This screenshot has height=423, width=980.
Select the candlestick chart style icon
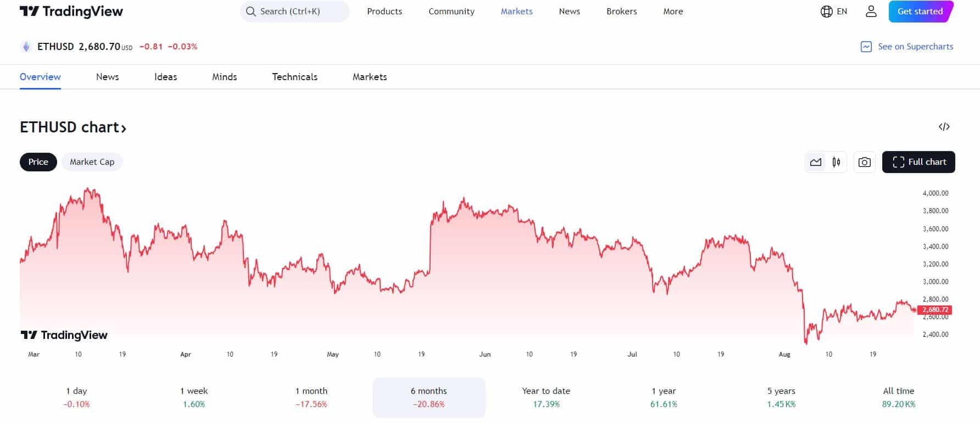[836, 162]
